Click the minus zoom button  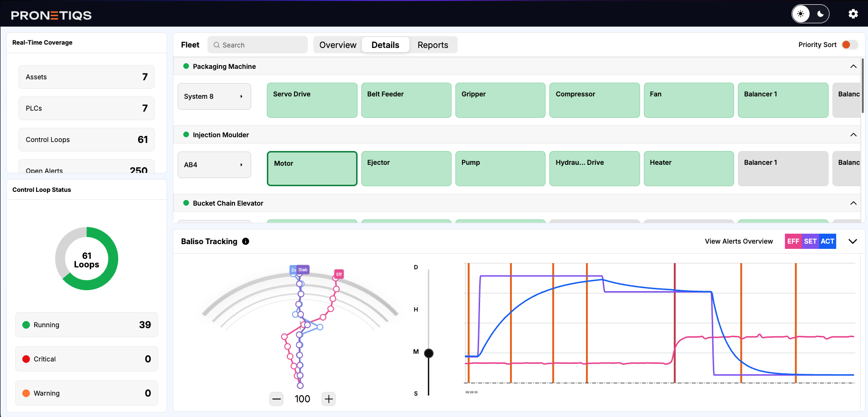point(276,399)
